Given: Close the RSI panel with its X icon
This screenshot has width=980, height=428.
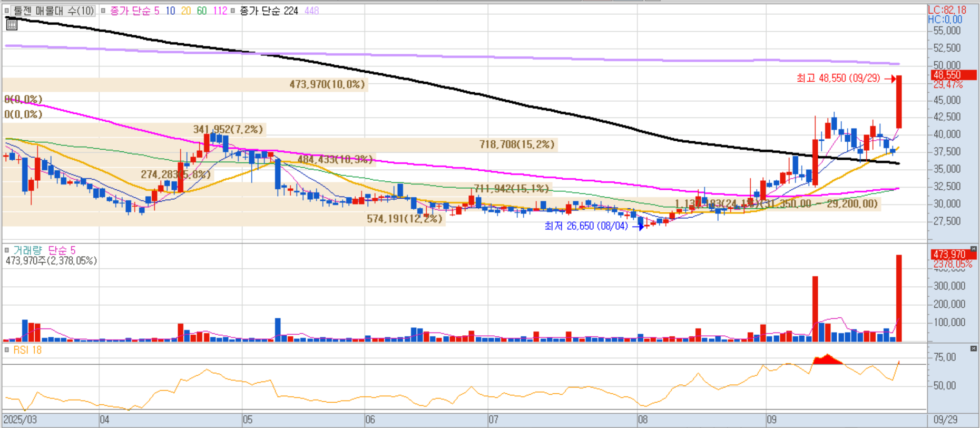Looking at the screenshot, I should [x=973, y=348].
